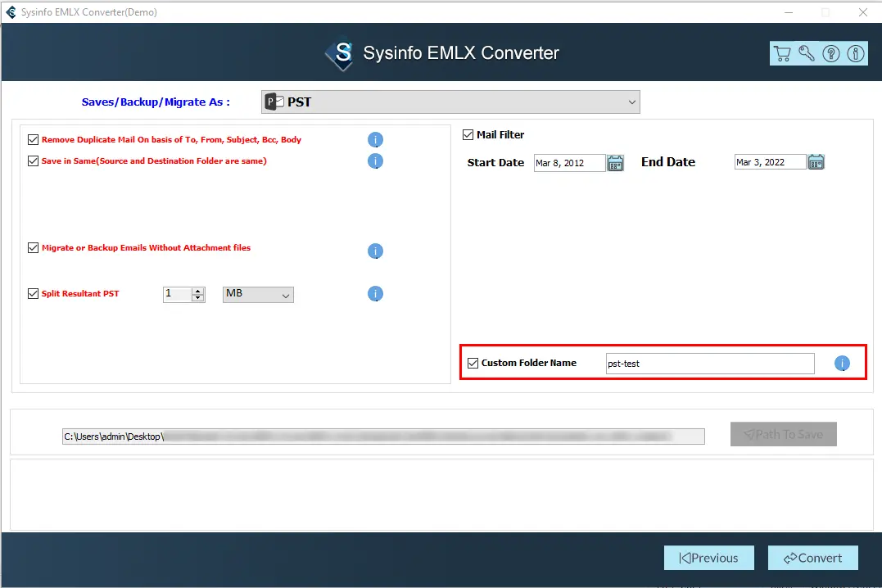The width and height of the screenshot is (882, 588).
Task: Toggle the Mail Filter checkbox
Action: pos(468,135)
